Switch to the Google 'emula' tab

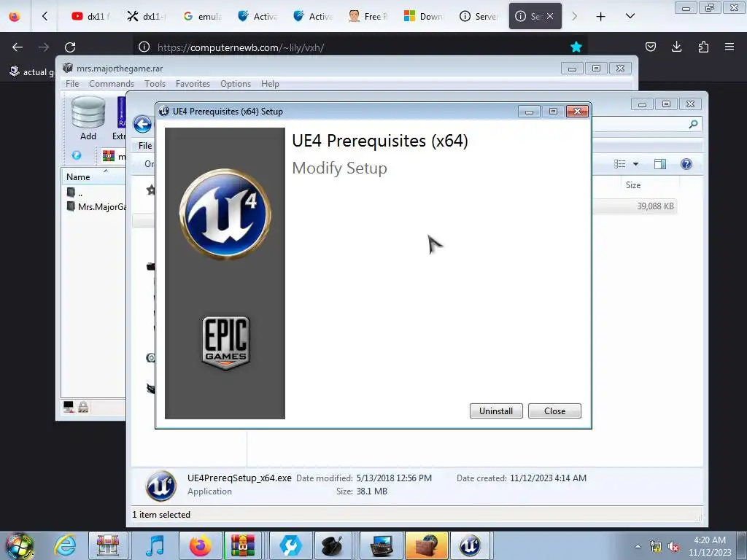tap(202, 16)
